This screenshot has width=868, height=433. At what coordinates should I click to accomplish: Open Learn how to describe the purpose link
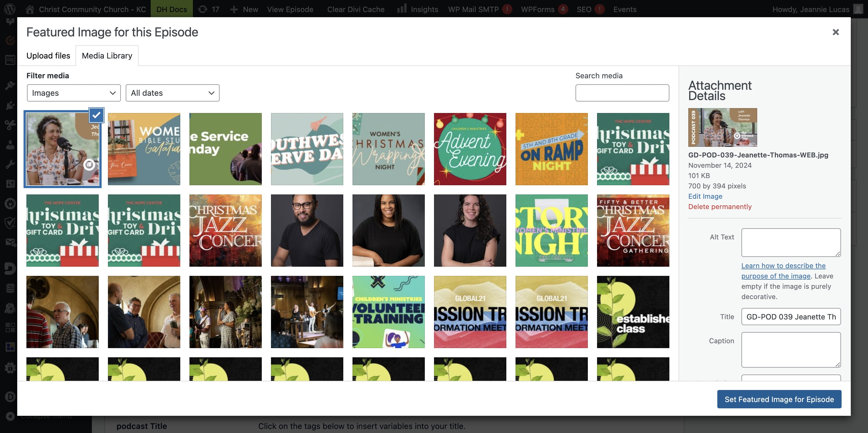[783, 271]
